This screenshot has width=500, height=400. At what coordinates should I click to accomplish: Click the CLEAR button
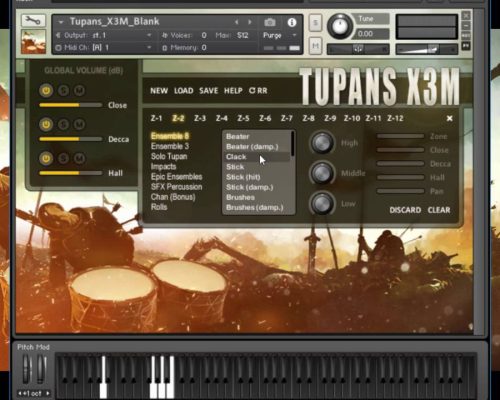(x=439, y=210)
